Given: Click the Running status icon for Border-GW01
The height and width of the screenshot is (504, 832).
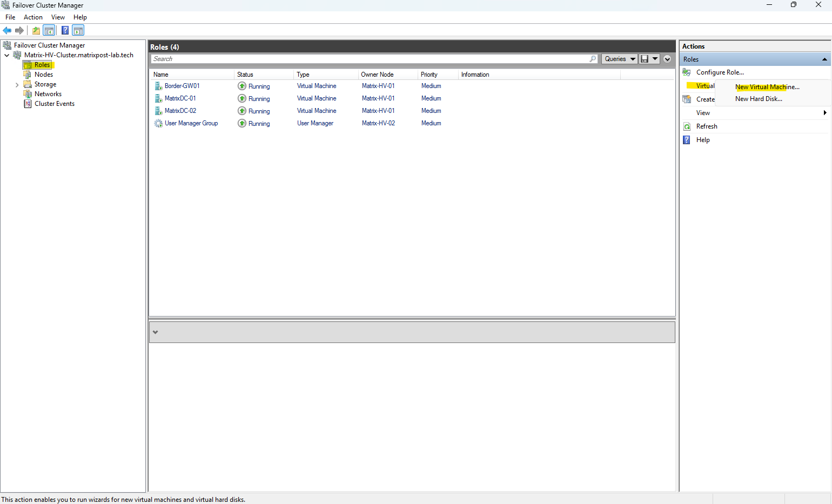Looking at the screenshot, I should pyautogui.click(x=242, y=86).
